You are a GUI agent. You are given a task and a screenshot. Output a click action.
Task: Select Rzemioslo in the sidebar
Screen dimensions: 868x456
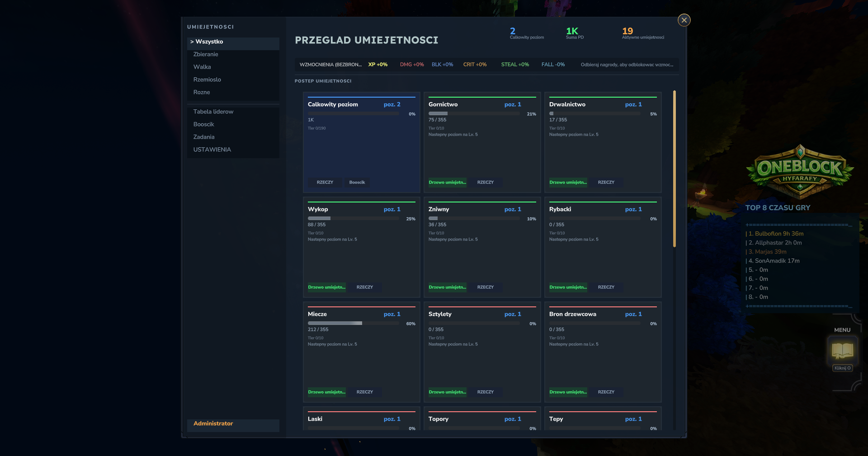[x=207, y=79]
